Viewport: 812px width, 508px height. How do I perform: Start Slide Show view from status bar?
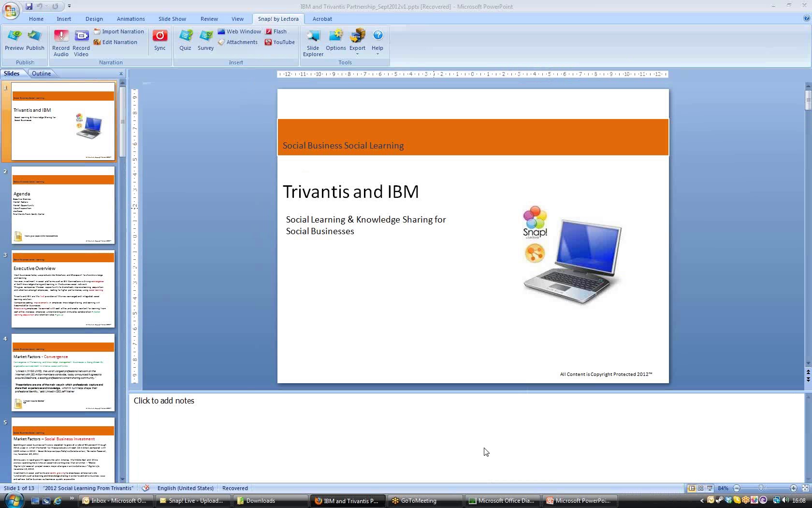coord(710,488)
